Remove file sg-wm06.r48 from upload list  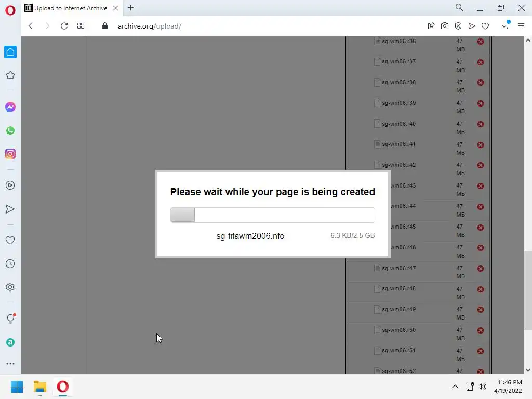tap(481, 289)
